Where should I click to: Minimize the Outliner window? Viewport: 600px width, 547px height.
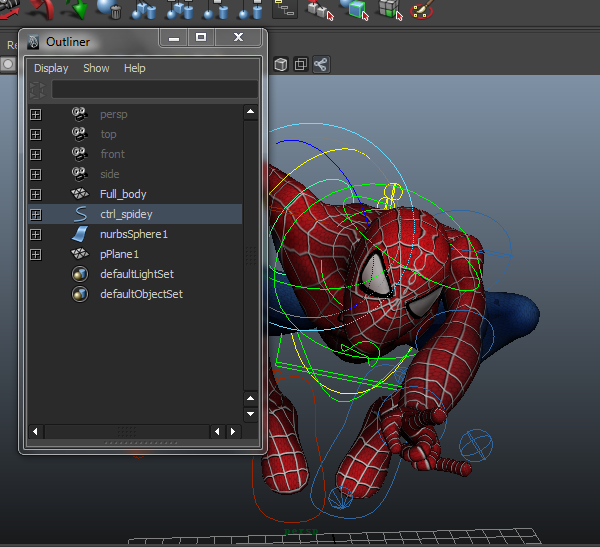tap(174, 38)
